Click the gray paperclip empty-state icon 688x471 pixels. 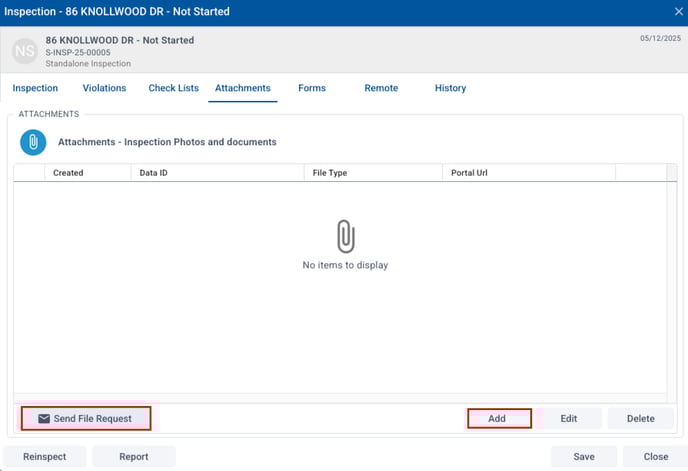345,236
